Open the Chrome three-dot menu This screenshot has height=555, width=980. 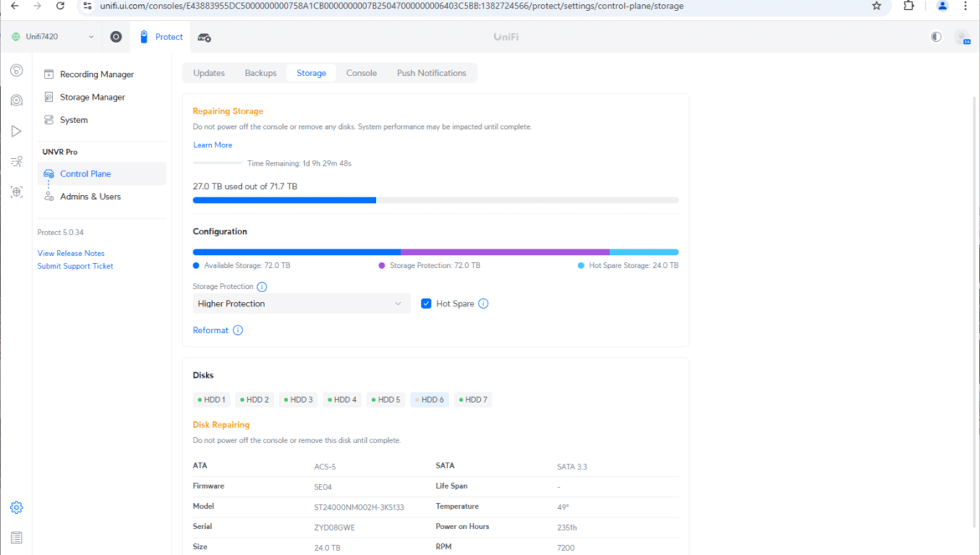click(x=966, y=6)
